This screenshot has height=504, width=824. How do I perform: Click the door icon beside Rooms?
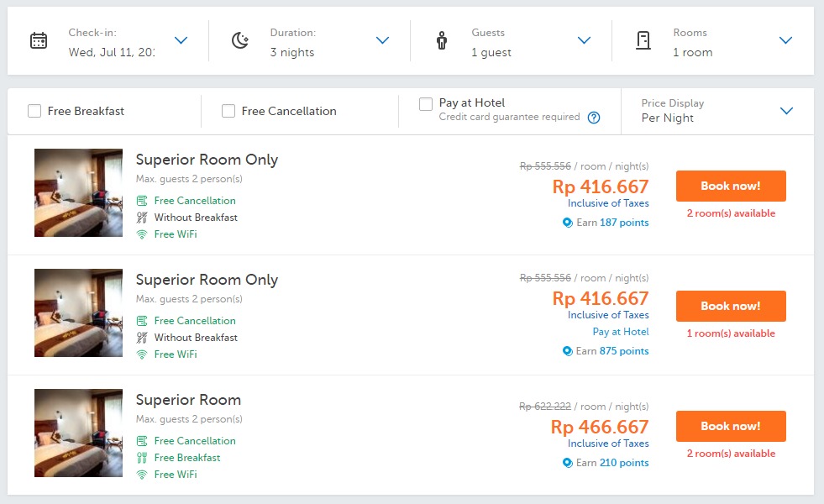tap(643, 41)
